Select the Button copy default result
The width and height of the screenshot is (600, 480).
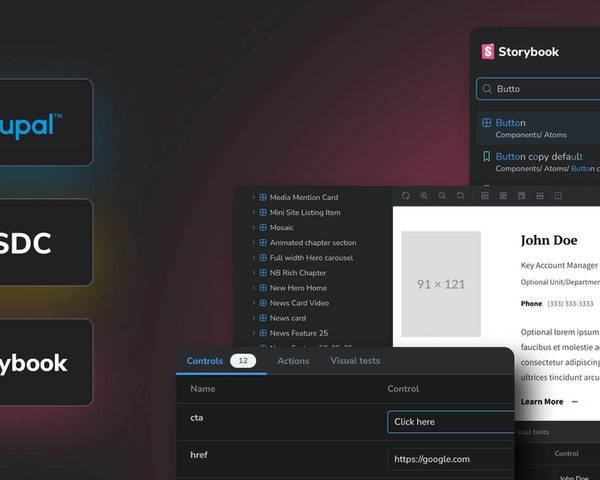coord(538,162)
